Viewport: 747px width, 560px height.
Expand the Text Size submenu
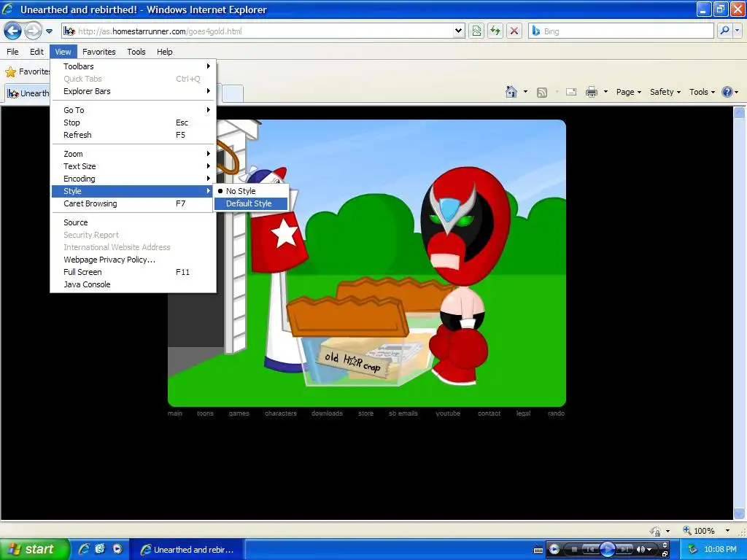133,166
